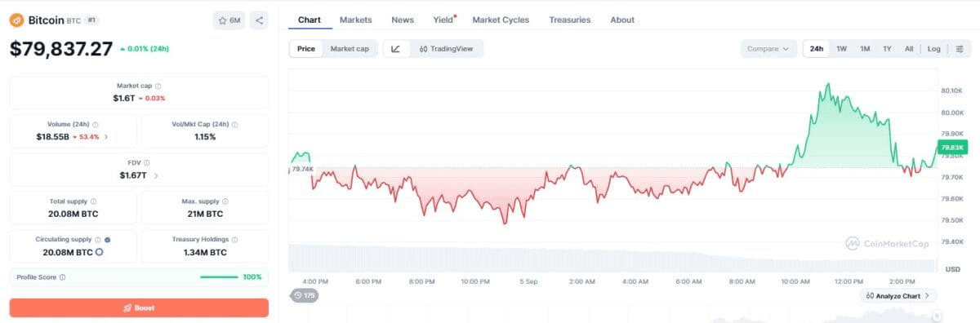The image size is (980, 323).
Task: Click the Circulating supply info icon
Action: [97, 240]
